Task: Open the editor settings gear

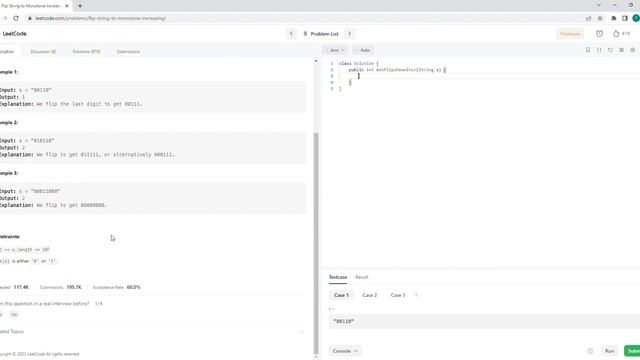Action: click(x=633, y=50)
